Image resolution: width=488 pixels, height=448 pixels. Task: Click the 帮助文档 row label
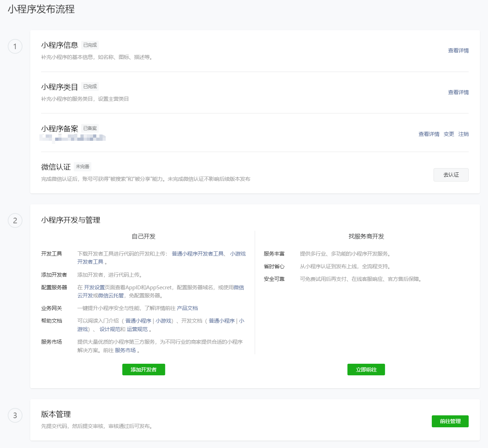51,321
